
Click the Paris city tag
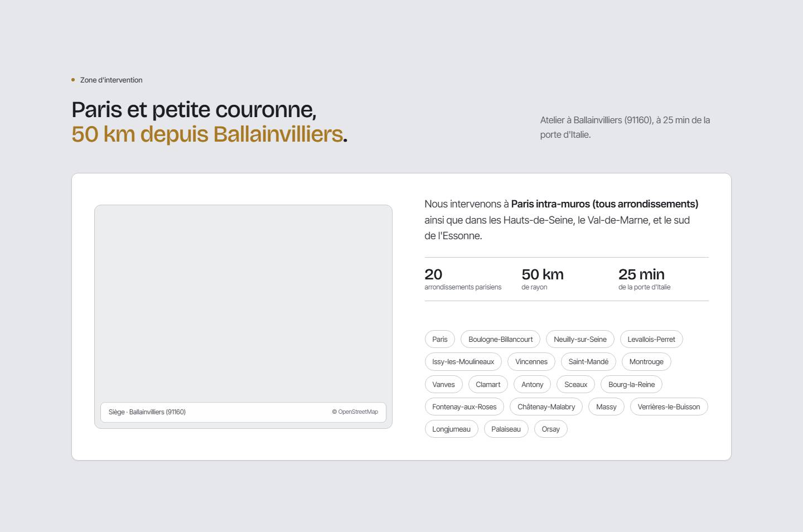point(440,339)
